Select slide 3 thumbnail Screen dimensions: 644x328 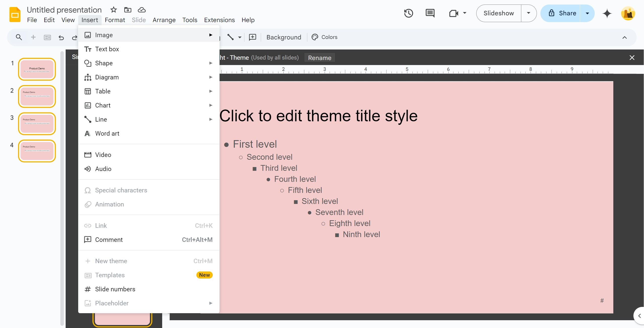tap(37, 124)
